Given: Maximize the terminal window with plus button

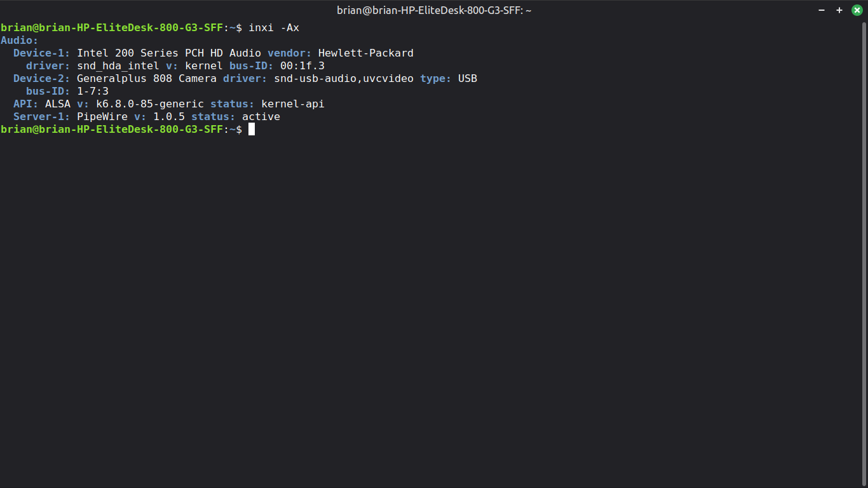Looking at the screenshot, I should point(839,10).
